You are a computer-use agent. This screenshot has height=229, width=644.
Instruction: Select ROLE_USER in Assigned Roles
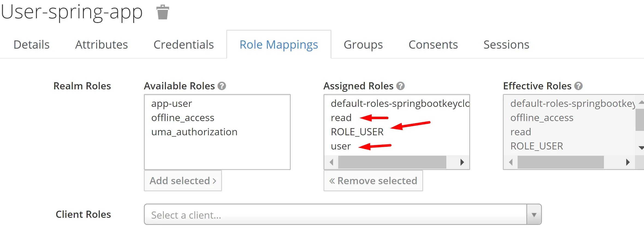coord(357,132)
